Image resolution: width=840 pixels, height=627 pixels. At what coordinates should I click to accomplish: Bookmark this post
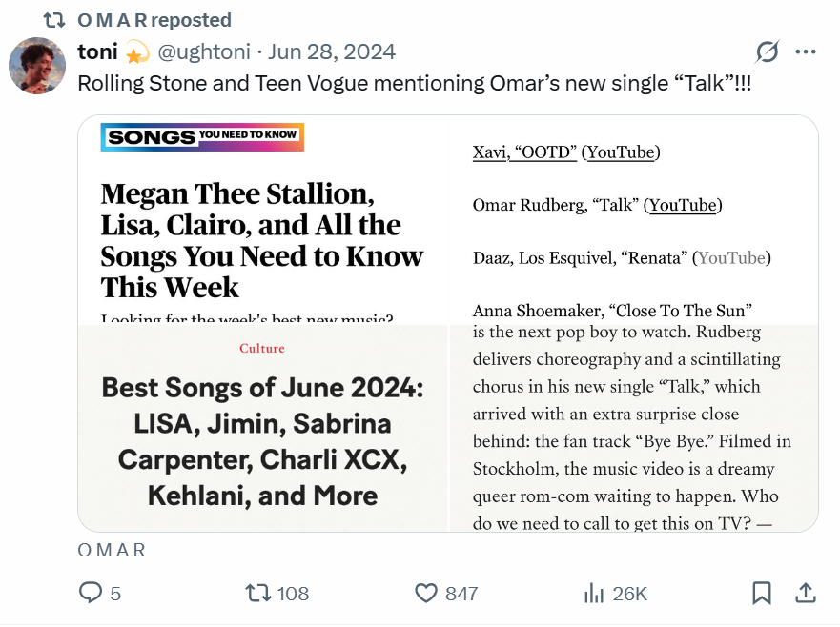coord(761,594)
